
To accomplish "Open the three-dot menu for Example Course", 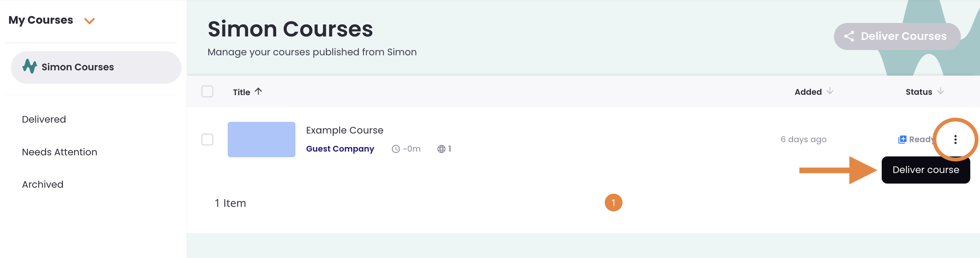I will pyautogui.click(x=955, y=140).
